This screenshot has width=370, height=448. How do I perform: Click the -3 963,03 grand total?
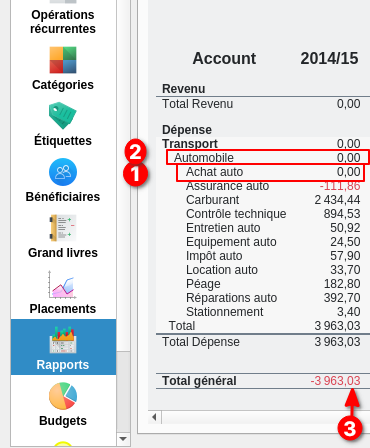point(335,381)
